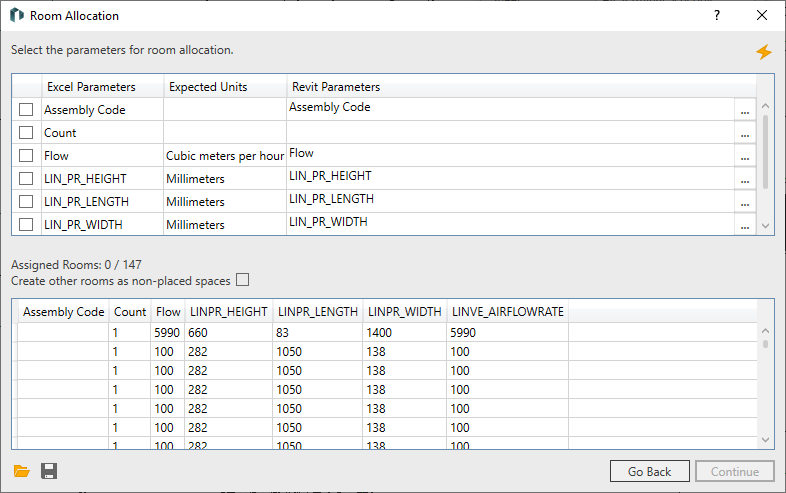Click the LINPR_HEIGHT column header
Image resolution: width=786 pixels, height=493 pixels.
[229, 311]
